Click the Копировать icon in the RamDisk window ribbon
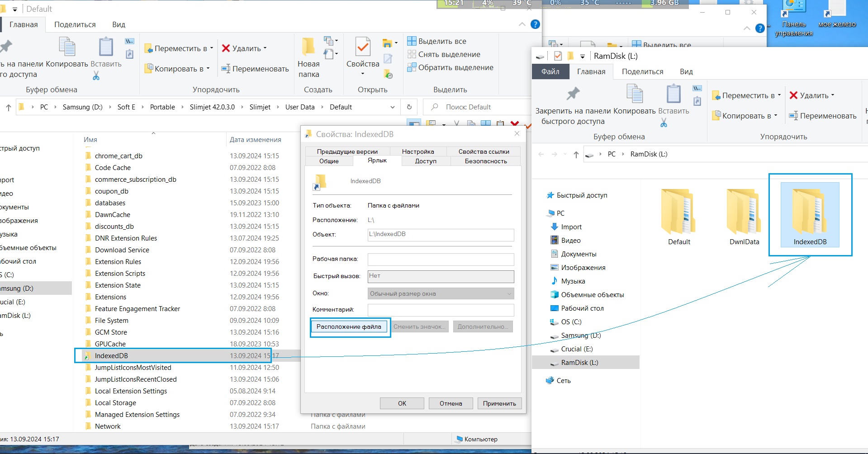This screenshot has width=868, height=454. (x=635, y=94)
